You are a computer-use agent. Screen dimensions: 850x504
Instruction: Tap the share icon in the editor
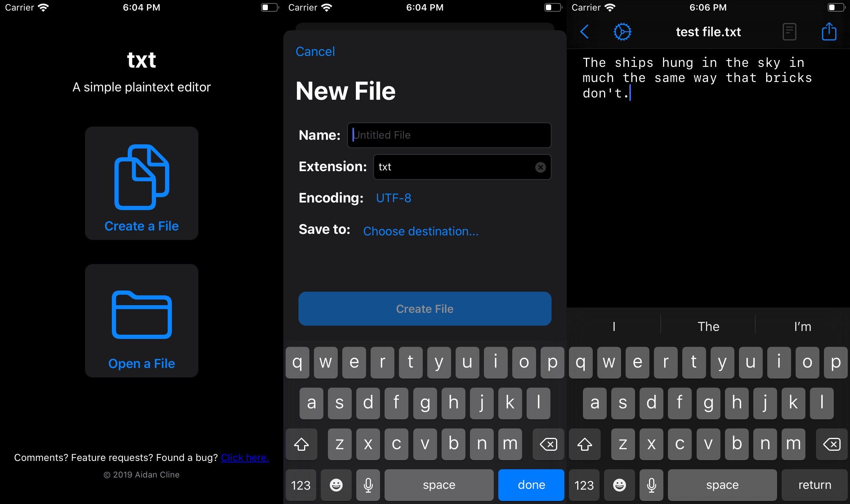(x=829, y=31)
